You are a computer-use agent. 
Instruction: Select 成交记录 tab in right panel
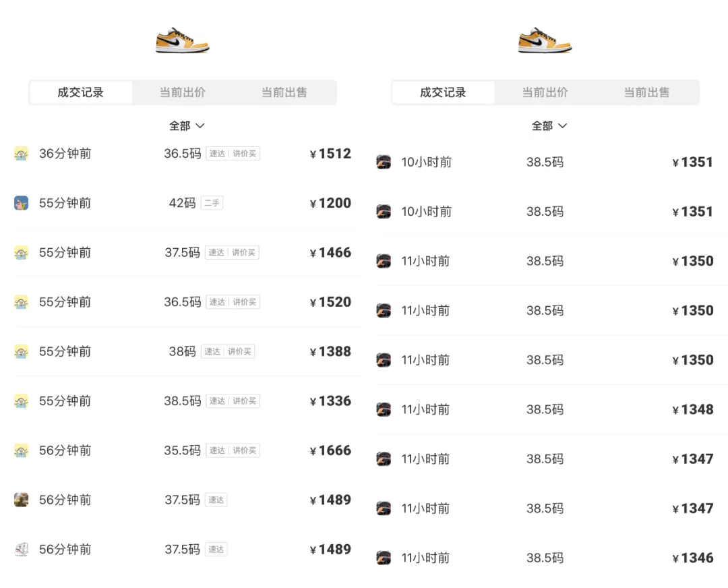(x=443, y=92)
